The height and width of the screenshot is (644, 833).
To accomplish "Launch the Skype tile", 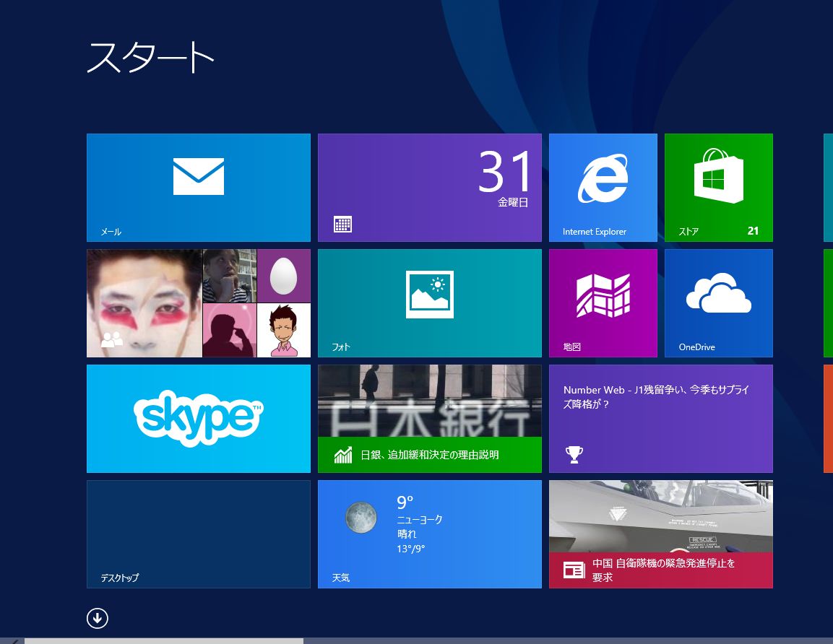I will coord(198,418).
